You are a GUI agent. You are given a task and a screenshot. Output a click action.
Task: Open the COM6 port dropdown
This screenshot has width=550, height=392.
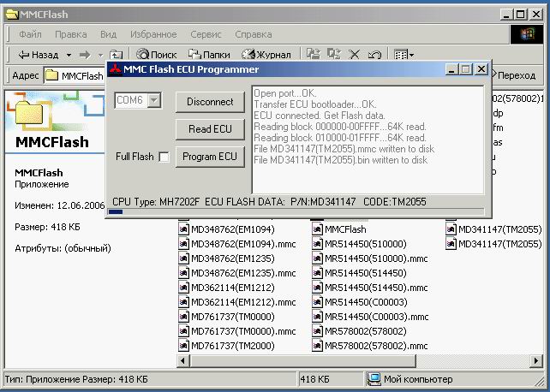(x=154, y=100)
